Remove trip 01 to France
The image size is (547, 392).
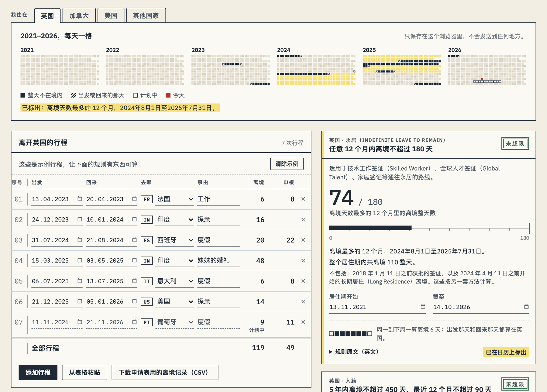pyautogui.click(x=303, y=199)
